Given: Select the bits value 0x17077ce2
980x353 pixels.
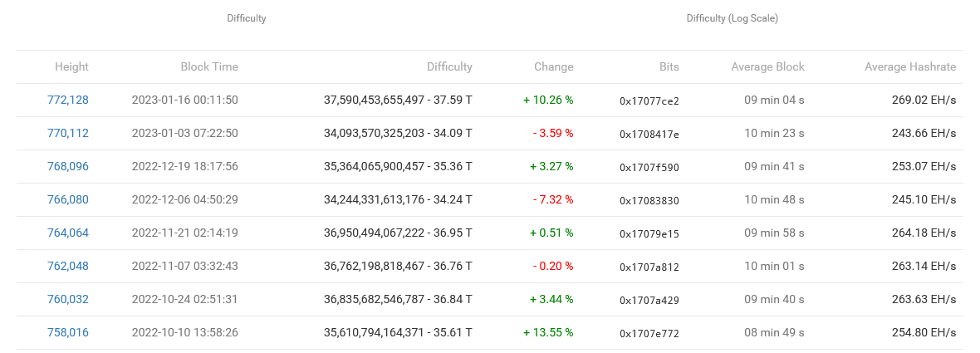Looking at the screenshot, I should pyautogui.click(x=649, y=101).
